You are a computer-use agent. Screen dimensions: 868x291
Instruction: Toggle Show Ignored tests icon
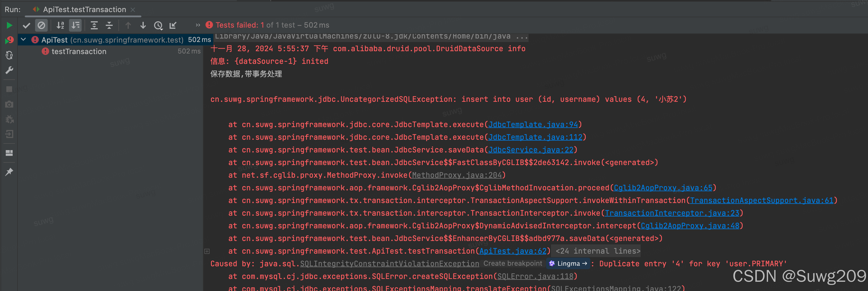(x=41, y=25)
